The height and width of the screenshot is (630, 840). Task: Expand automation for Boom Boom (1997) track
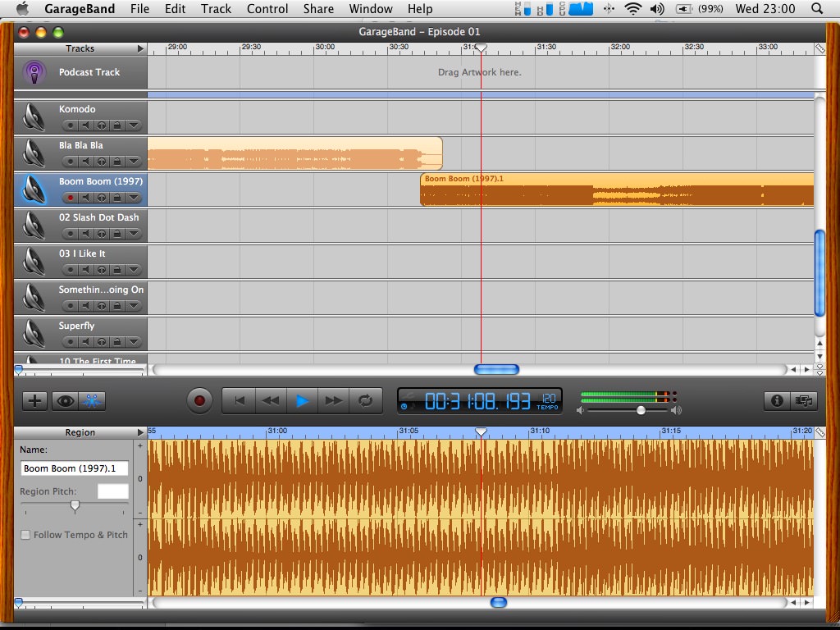(134, 198)
